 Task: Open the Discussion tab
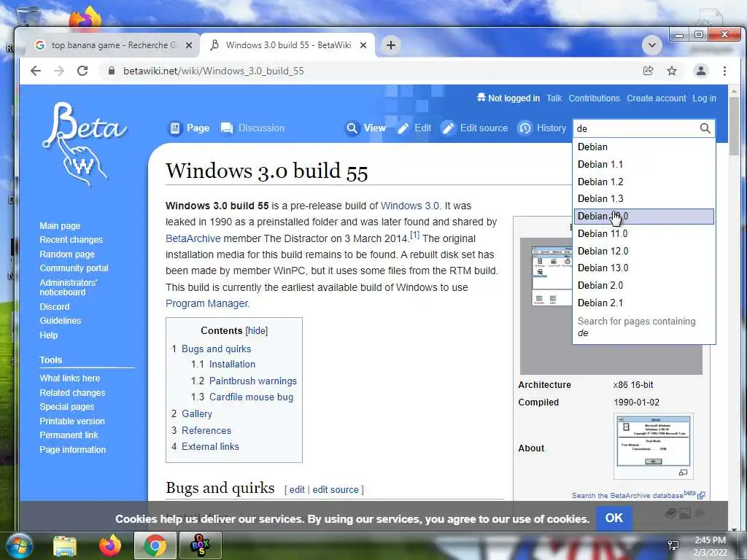(252, 128)
